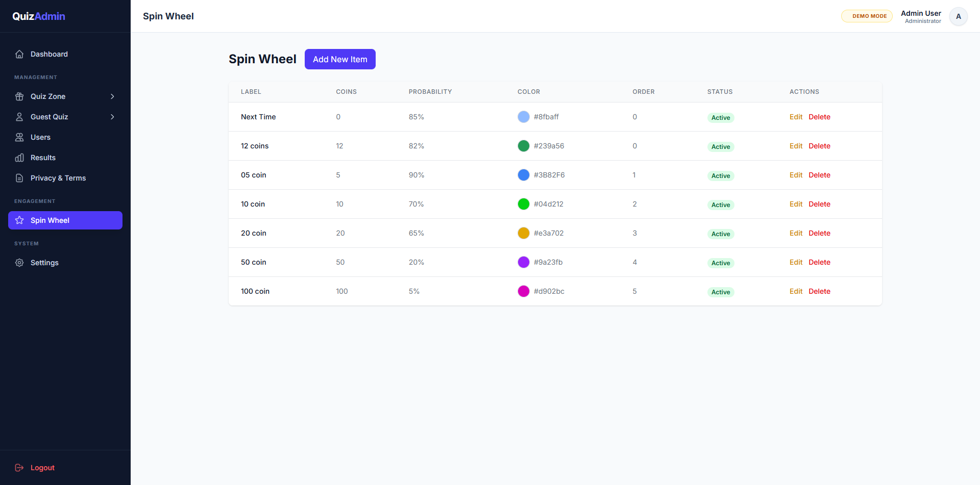Click the Guest Quiz person icon

coord(19,117)
